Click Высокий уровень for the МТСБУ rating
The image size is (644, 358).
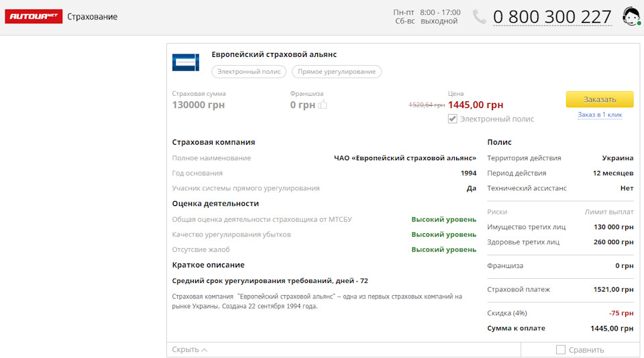(443, 220)
